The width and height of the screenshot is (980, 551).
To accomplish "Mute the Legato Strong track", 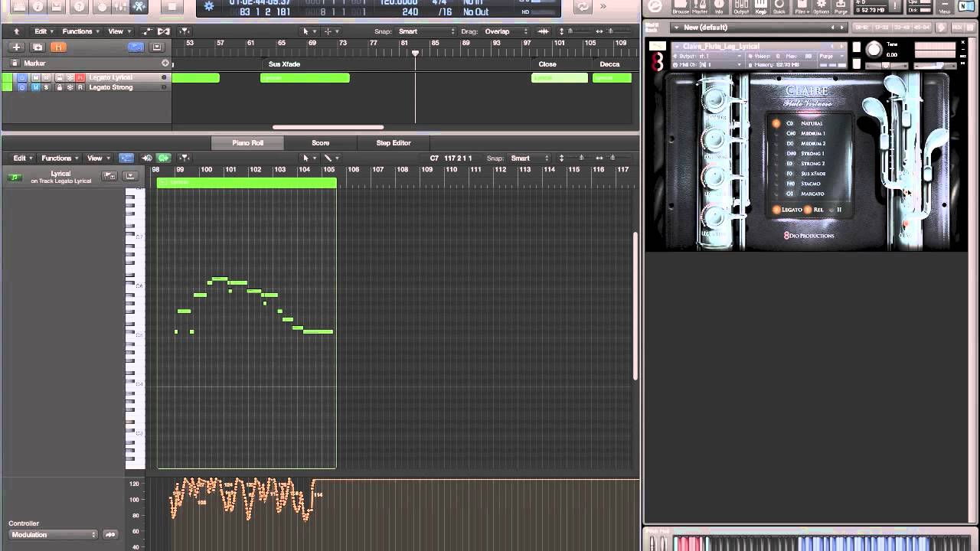I will pos(36,87).
